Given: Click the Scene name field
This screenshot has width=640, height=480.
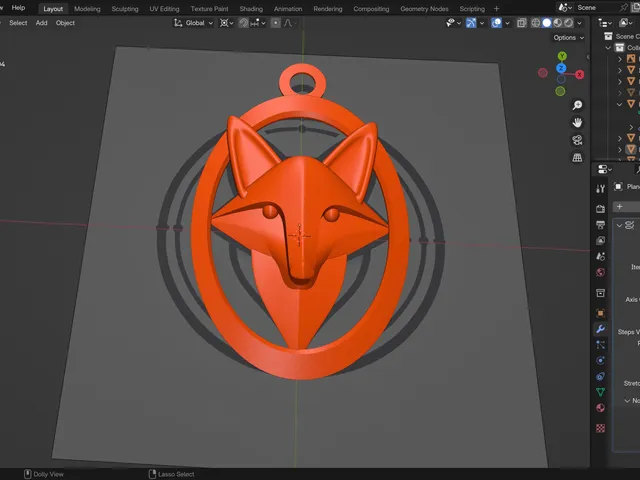Looking at the screenshot, I should 596,7.
